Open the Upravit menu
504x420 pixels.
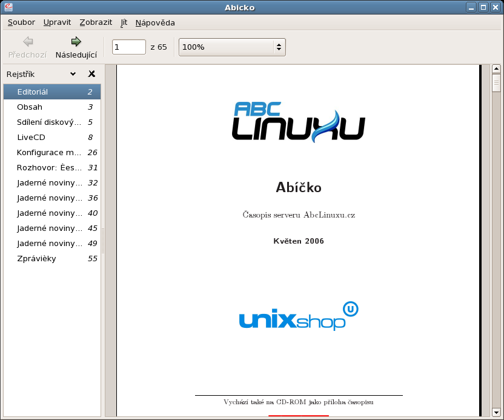point(57,22)
